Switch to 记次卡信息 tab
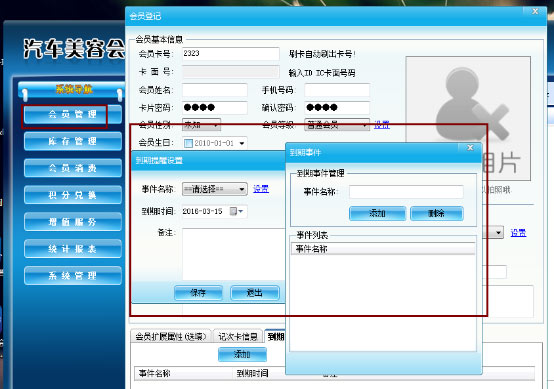554x389 pixels. click(238, 336)
